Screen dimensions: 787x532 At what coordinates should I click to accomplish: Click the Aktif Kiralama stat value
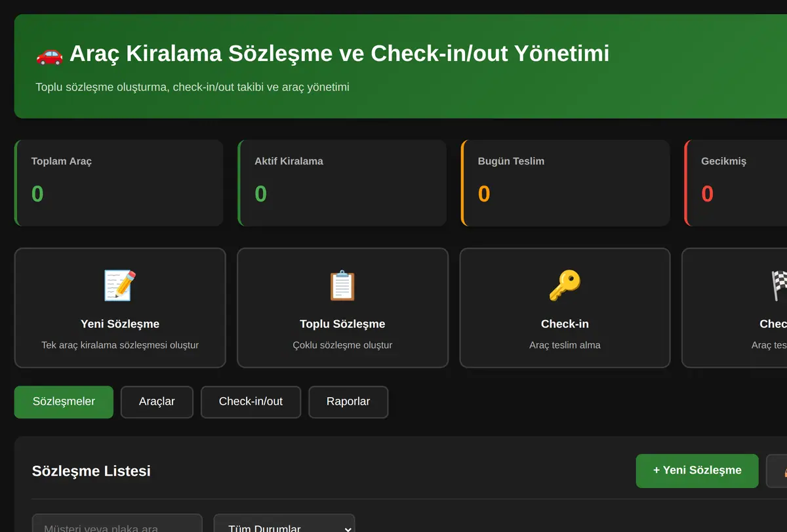pyautogui.click(x=261, y=194)
